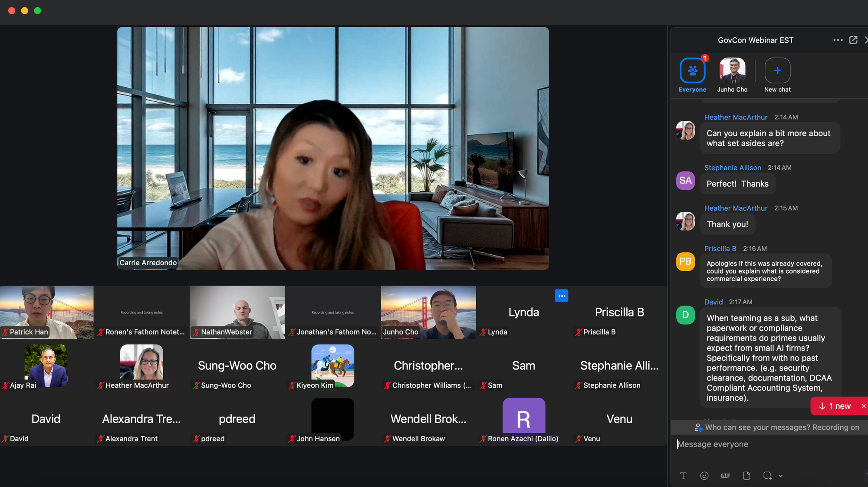
Task: Pop out the chat panel window
Action: click(853, 40)
